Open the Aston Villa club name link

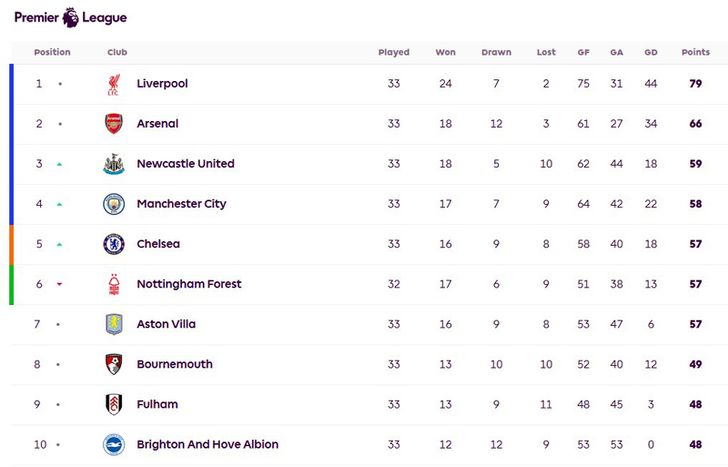166,324
